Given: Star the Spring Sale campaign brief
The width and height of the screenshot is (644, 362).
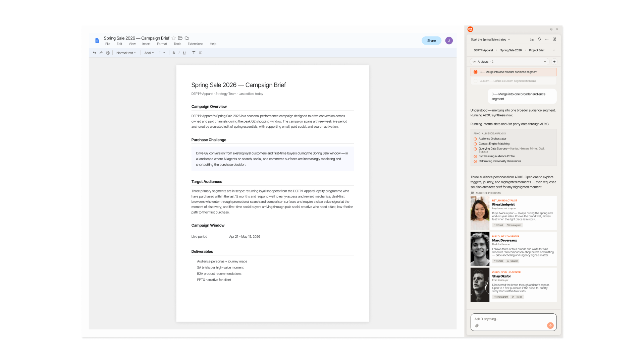Looking at the screenshot, I should point(174,38).
